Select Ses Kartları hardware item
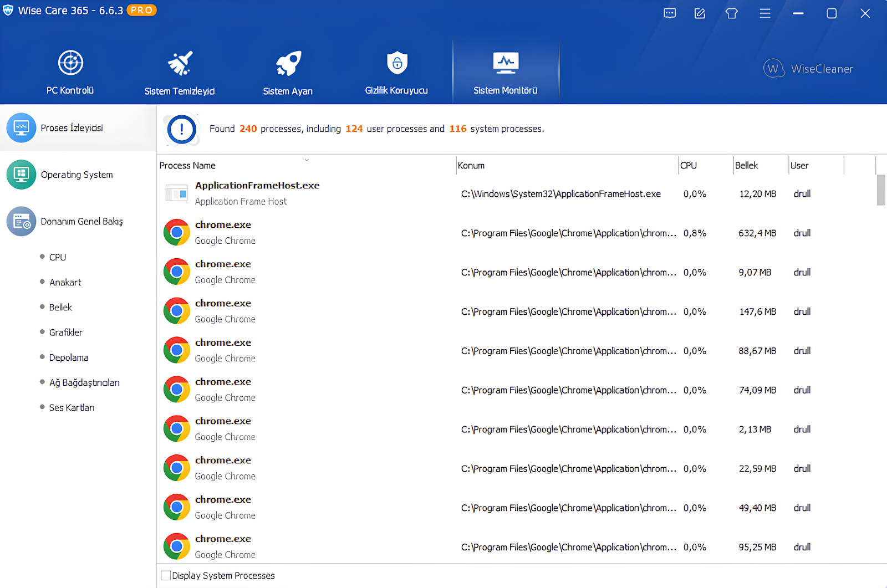The image size is (887, 588). tap(72, 407)
